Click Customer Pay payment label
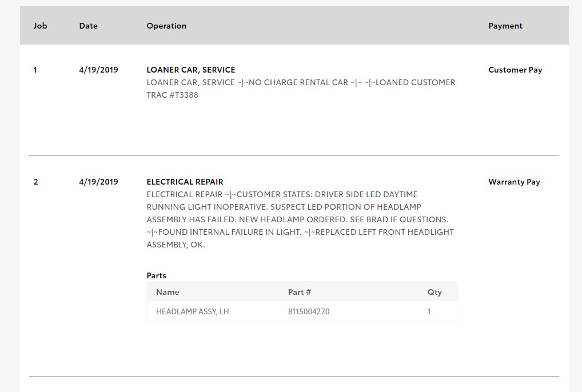Image resolution: width=582 pixels, height=392 pixels. click(515, 70)
